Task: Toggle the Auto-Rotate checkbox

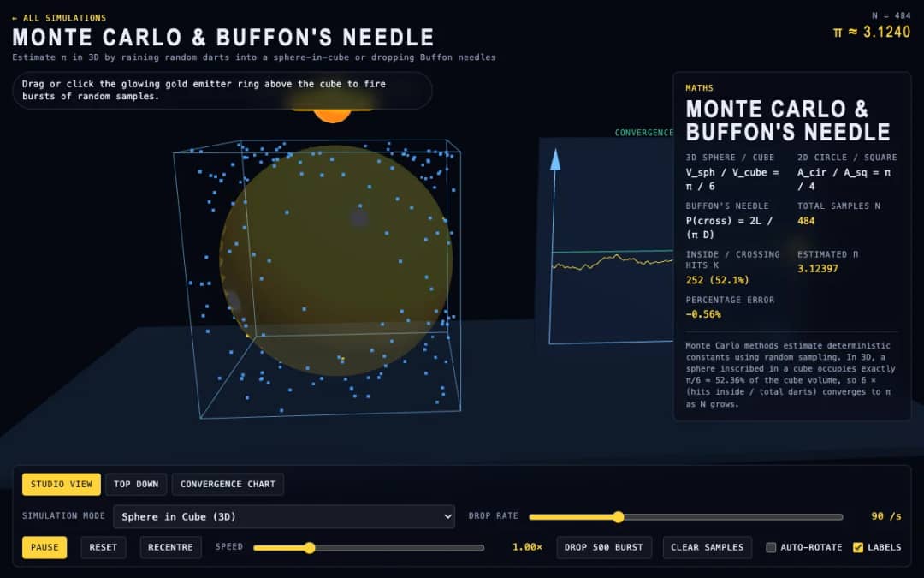Action: (x=771, y=547)
